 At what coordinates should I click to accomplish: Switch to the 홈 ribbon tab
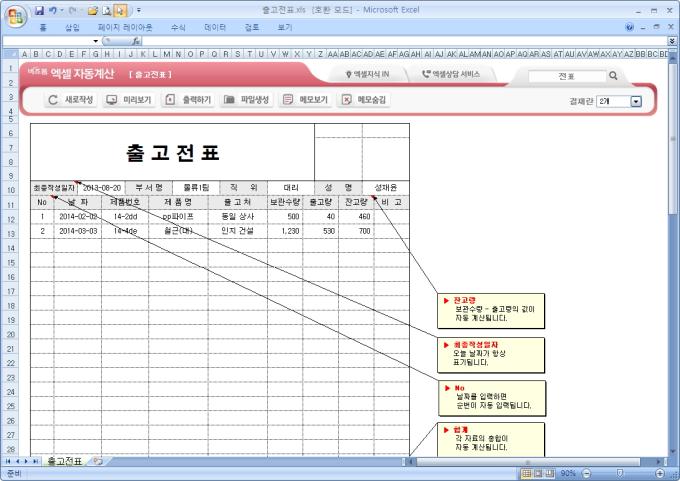(43, 27)
